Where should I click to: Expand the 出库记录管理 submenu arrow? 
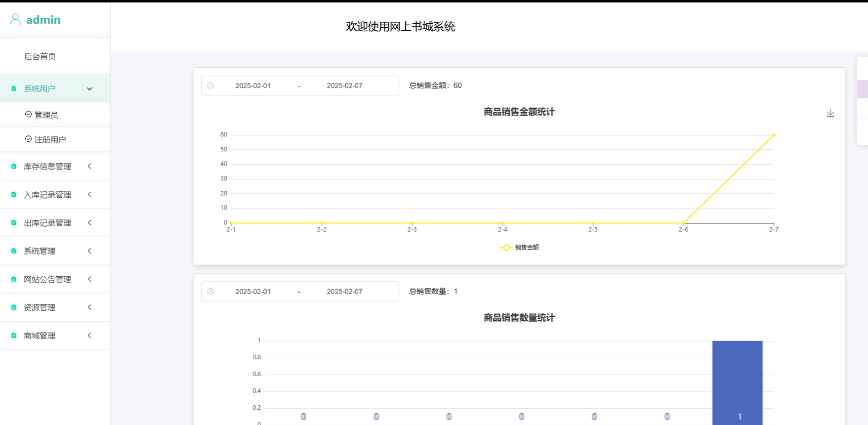point(89,223)
